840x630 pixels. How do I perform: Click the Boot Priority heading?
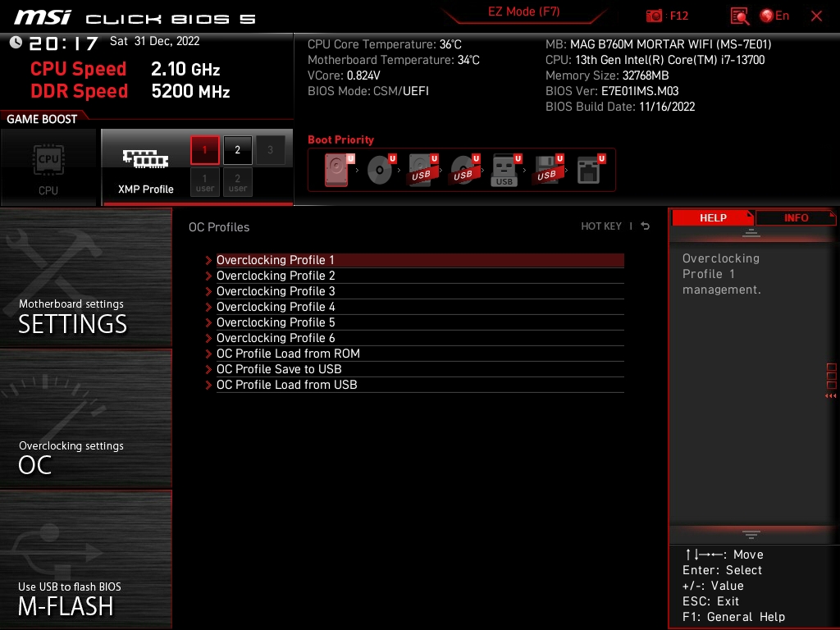340,139
